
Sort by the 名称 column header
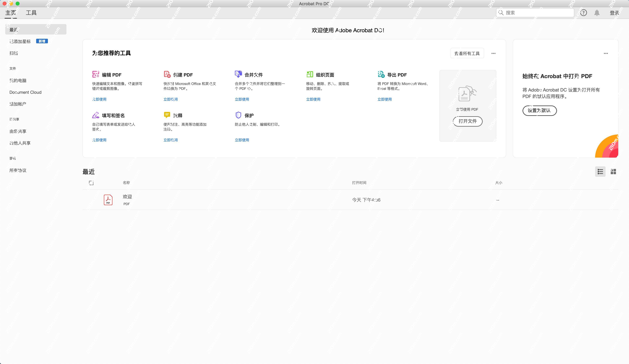126,183
